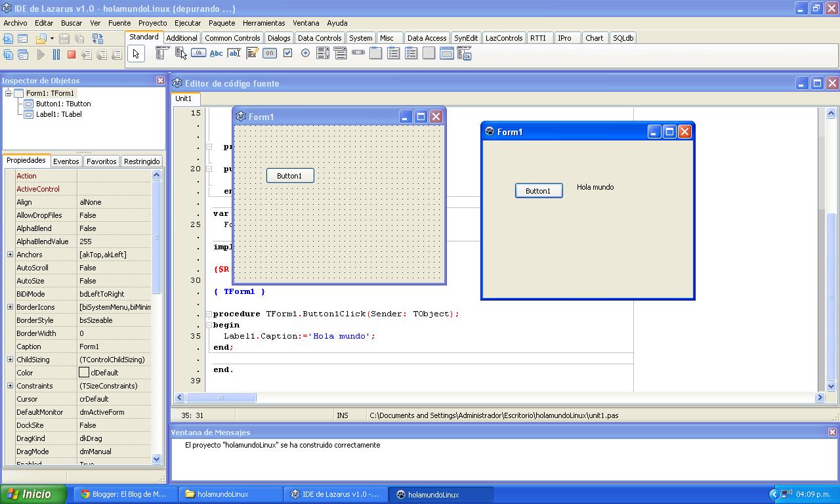The width and height of the screenshot is (840, 504).
Task: Pause the debugged program
Action: point(56,55)
